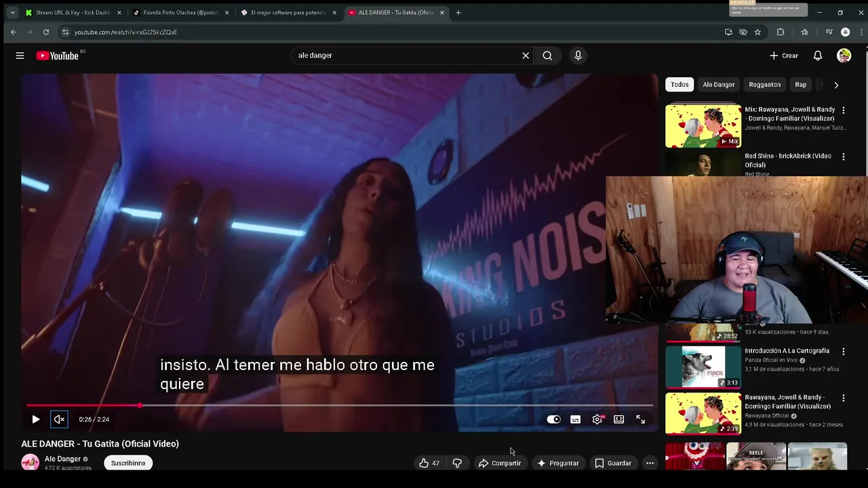Open the player settings gear
Image resolution: width=868 pixels, height=488 pixels.
point(597,420)
